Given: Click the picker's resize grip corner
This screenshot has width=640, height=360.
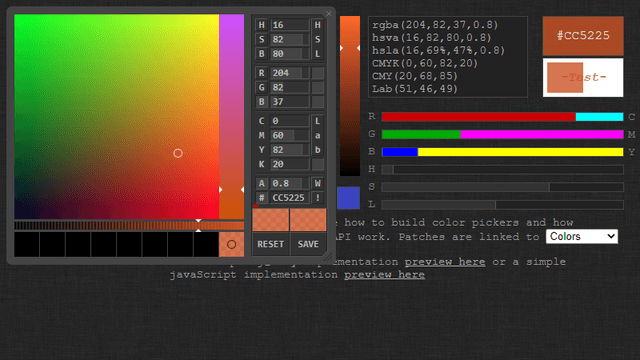Looking at the screenshot, I should click(x=328, y=257).
